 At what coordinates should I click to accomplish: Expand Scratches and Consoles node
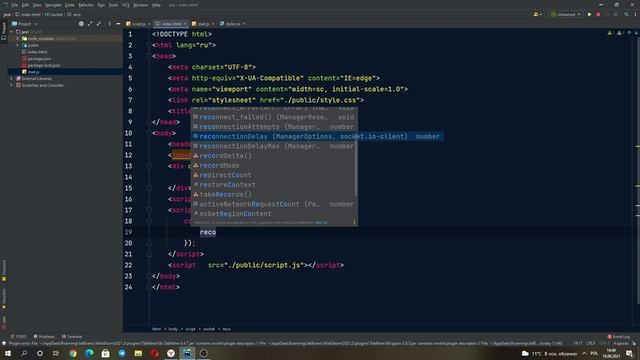(11, 85)
